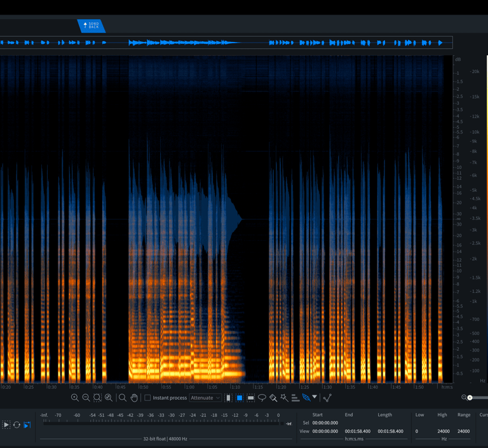Select the lasso selection tool
Image resolution: width=488 pixels, height=448 pixels.
[262, 398]
